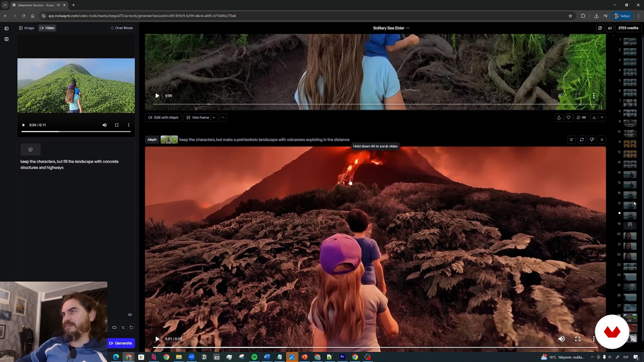Select thumbnail number 20 in the session list
644x362 pixels.
point(630,236)
